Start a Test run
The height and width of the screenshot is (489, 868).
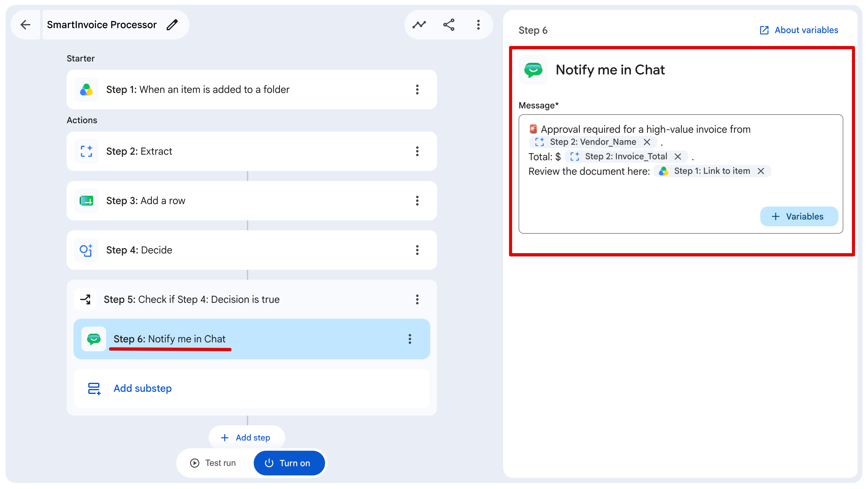(213, 463)
